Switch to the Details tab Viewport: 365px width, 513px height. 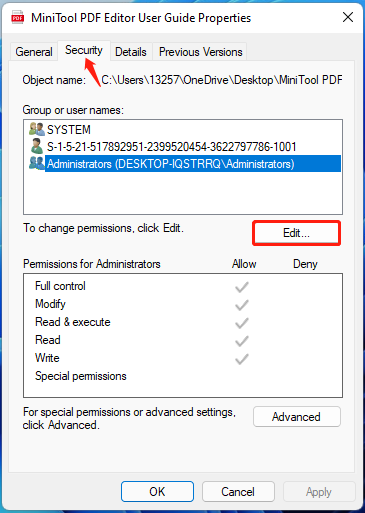131,52
